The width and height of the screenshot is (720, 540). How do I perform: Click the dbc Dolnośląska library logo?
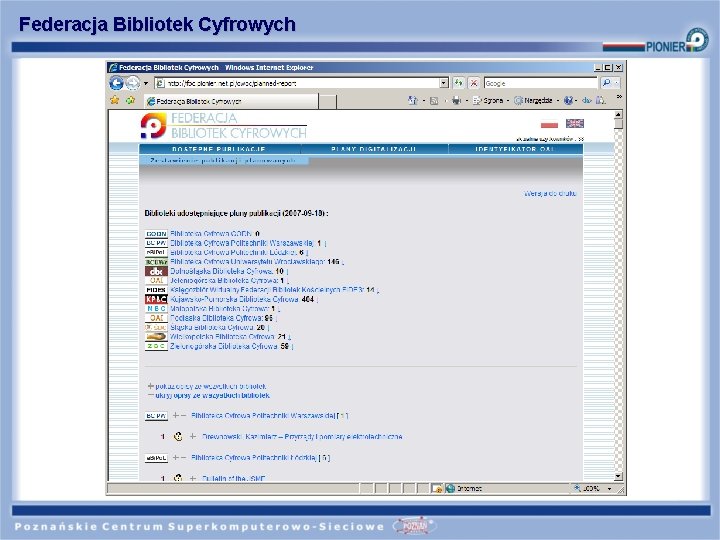[156, 271]
